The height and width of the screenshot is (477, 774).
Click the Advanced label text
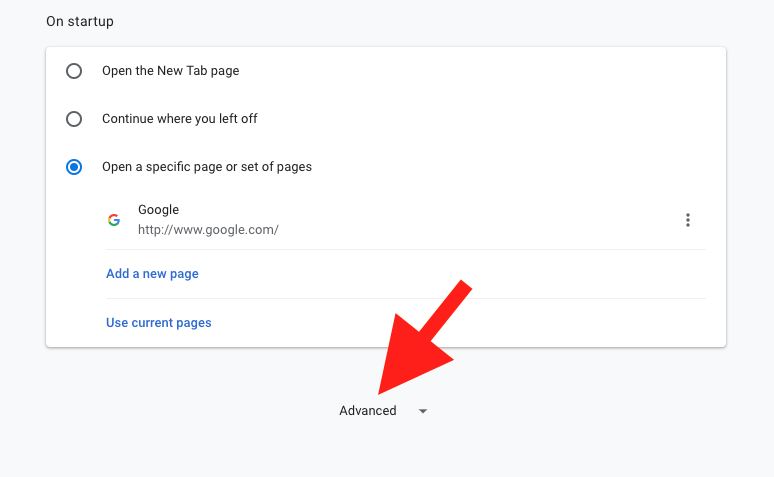[x=367, y=411]
